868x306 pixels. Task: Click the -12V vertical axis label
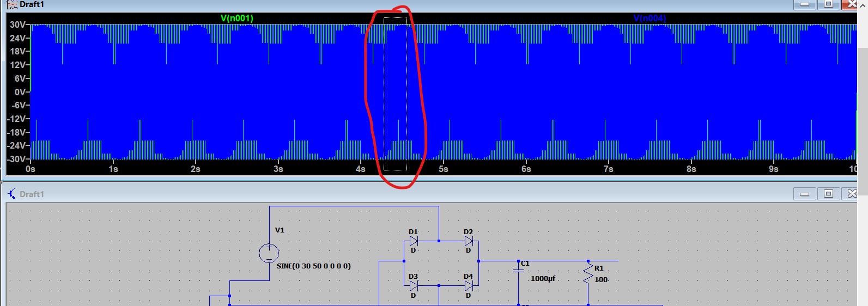pyautogui.click(x=16, y=119)
